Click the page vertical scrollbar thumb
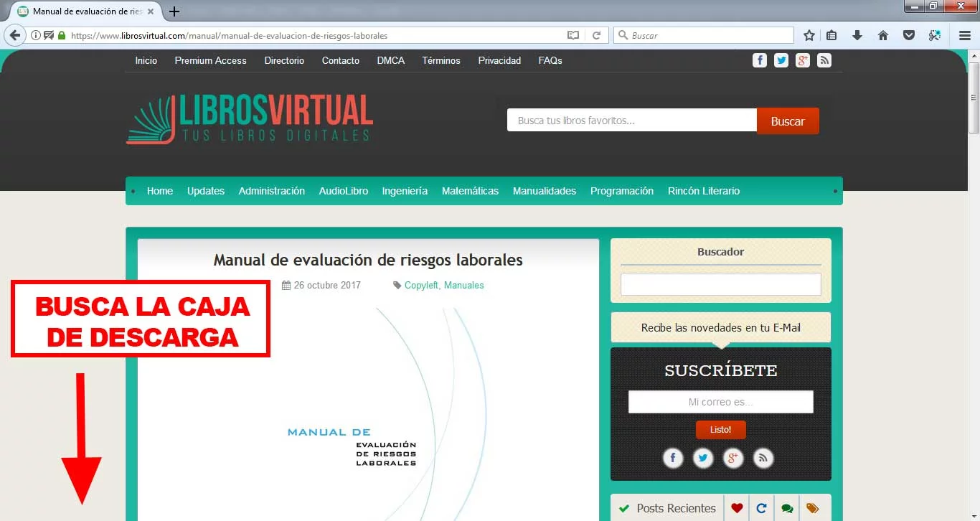 click(x=974, y=97)
